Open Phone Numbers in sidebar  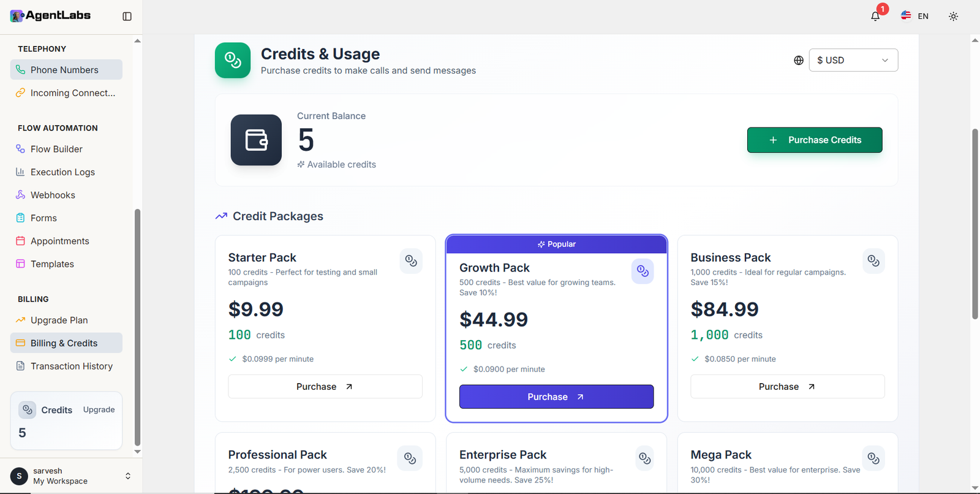click(x=66, y=70)
